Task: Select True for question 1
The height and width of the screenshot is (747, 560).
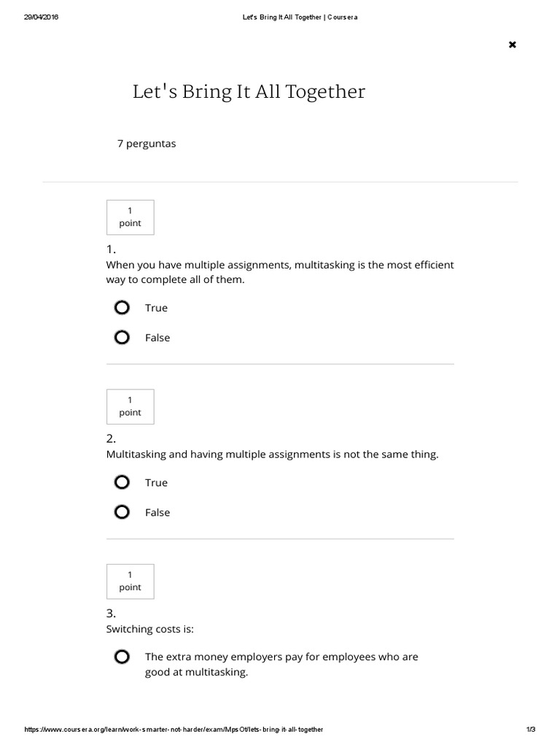Action: (x=122, y=308)
